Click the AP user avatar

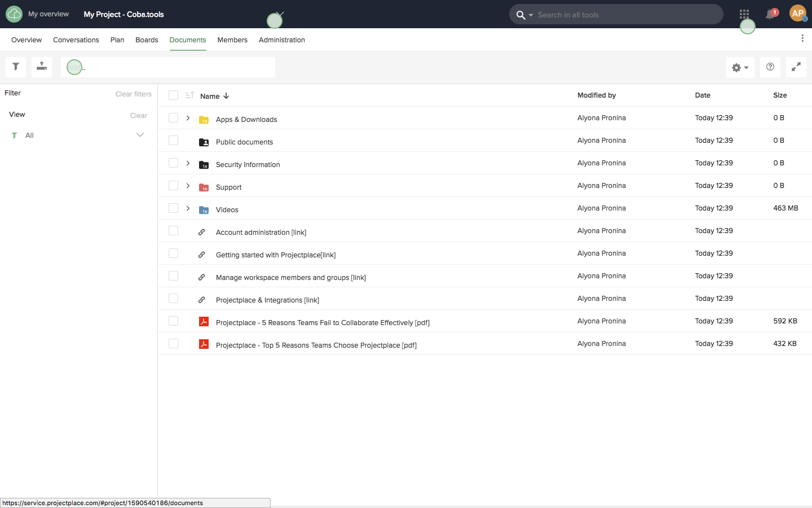tap(797, 14)
